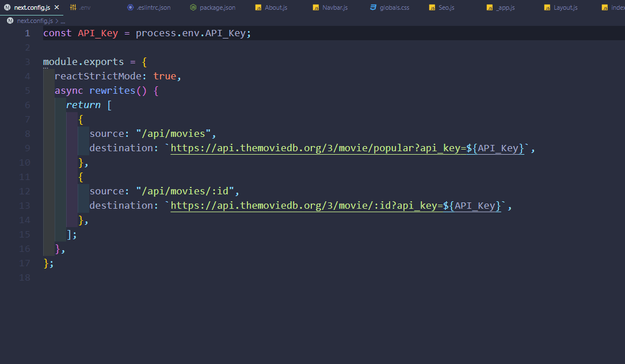
Task: Select line number 9 in the gutter
Action: [28, 148]
